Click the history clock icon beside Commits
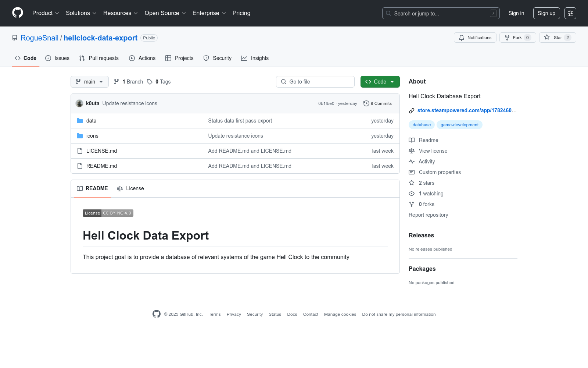The image size is (588, 368). (366, 103)
